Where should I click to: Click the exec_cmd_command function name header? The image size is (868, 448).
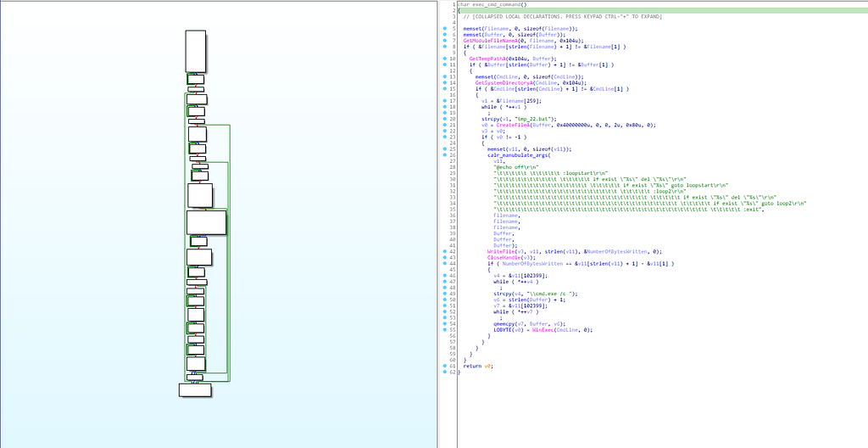tap(495, 4)
